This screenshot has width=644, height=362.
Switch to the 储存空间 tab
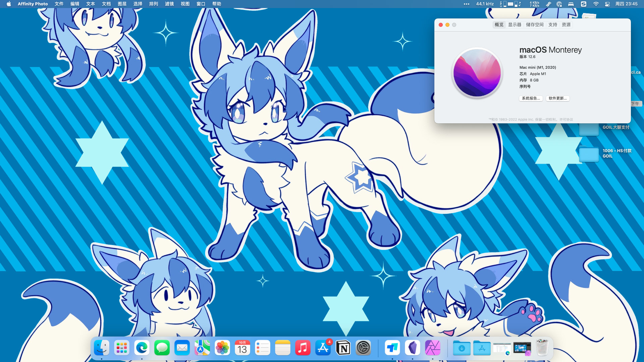pyautogui.click(x=535, y=25)
